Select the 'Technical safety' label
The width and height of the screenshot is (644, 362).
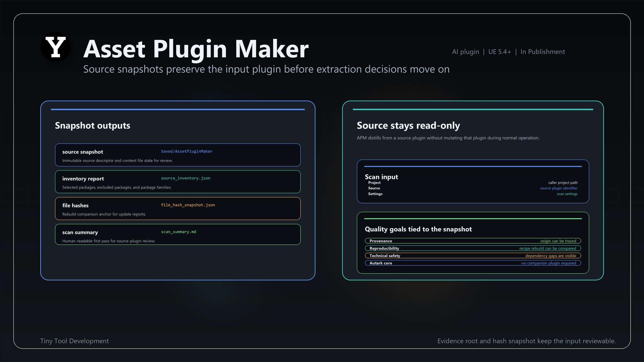point(385,256)
